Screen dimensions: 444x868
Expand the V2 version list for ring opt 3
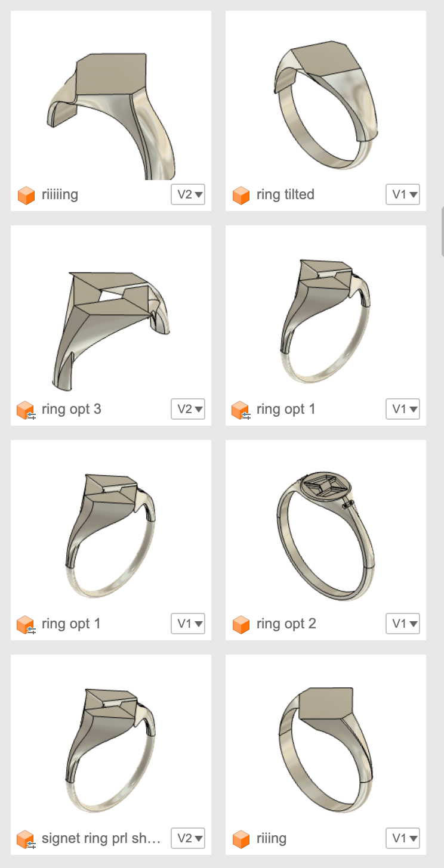188,409
